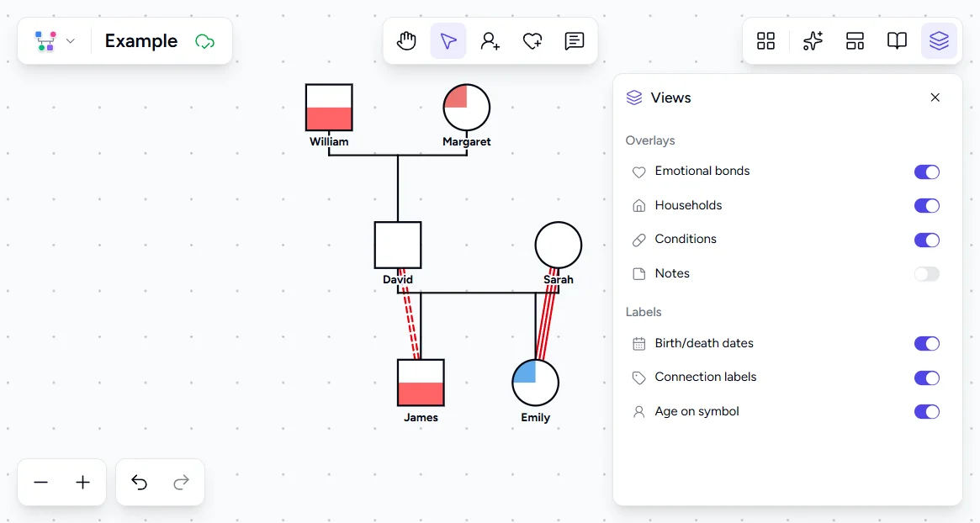Screen dimensions: 980x523
Task: Enable the Notes overlay
Action: point(927,273)
